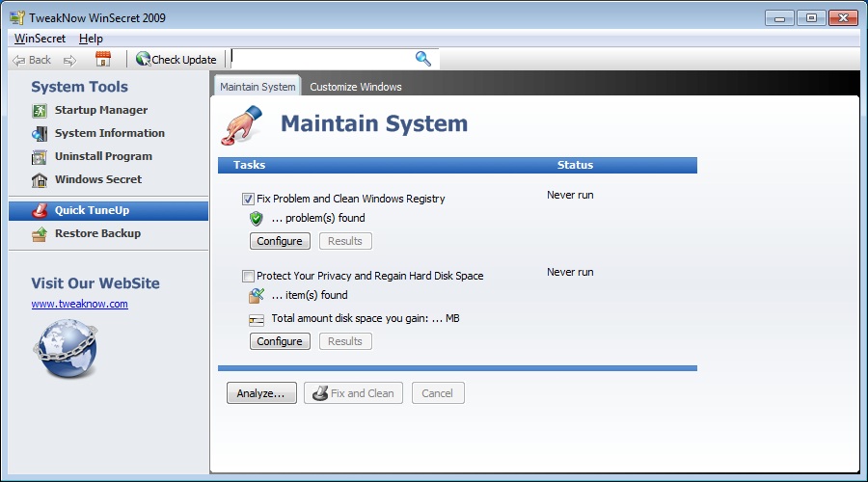Click the Cancel button

click(x=437, y=393)
